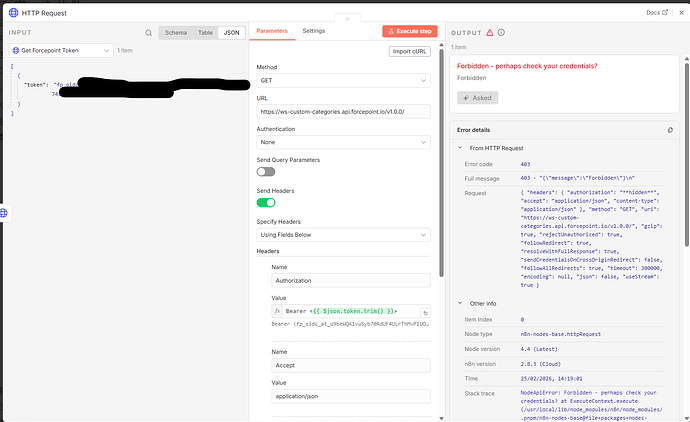The height and width of the screenshot is (422, 690).
Task: Switch input view to Schema
Action: pos(175,33)
